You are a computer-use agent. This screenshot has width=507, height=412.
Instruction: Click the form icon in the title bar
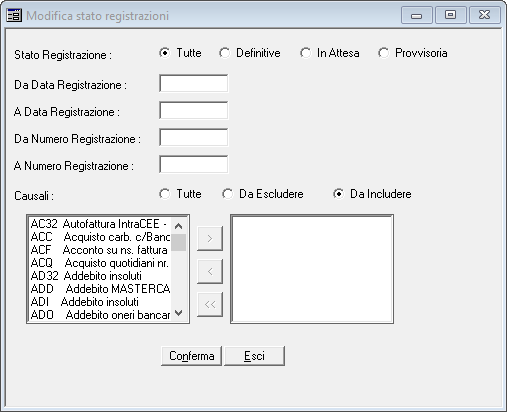tap(14, 15)
